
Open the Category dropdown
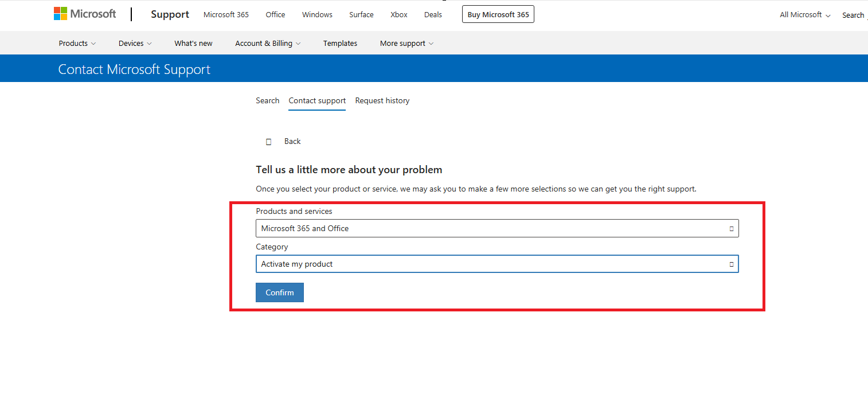point(497,264)
